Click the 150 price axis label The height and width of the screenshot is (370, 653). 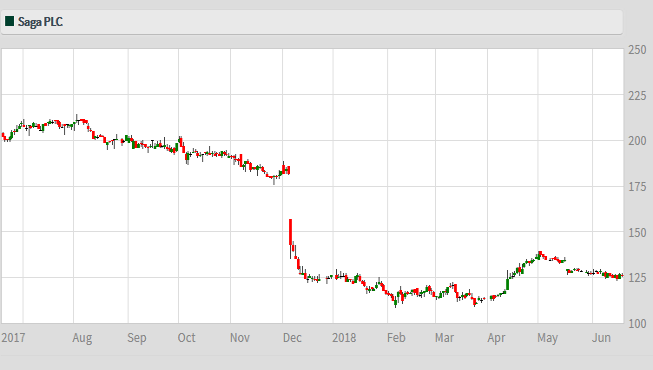[x=637, y=232]
